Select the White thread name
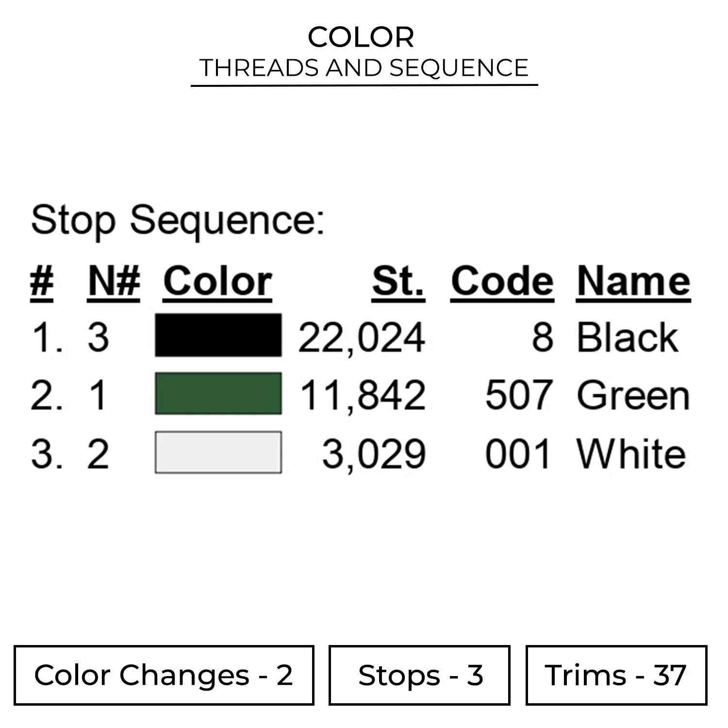 pyautogui.click(x=631, y=454)
